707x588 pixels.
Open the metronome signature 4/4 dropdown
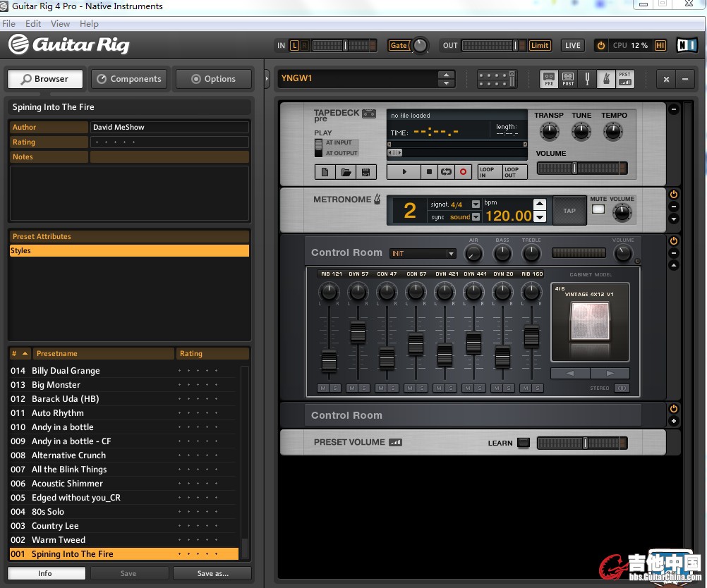click(x=476, y=204)
